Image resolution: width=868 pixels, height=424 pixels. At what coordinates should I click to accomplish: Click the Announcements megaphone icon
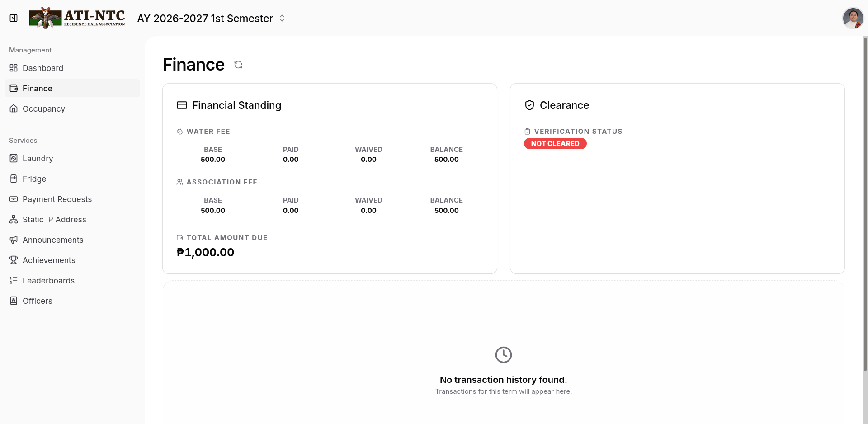[14, 240]
